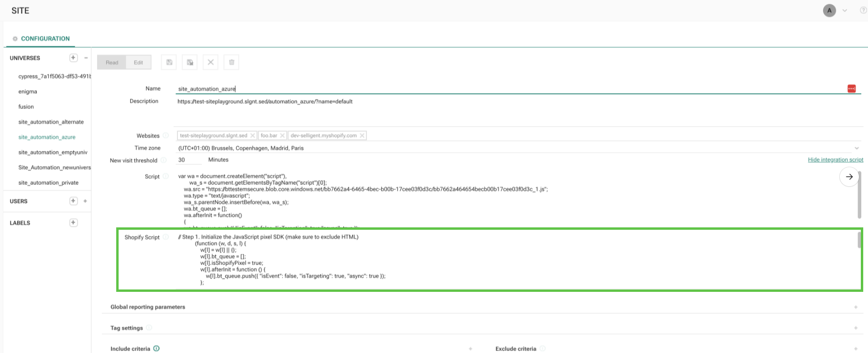Click the info icon beside Include criteria

coord(156,349)
